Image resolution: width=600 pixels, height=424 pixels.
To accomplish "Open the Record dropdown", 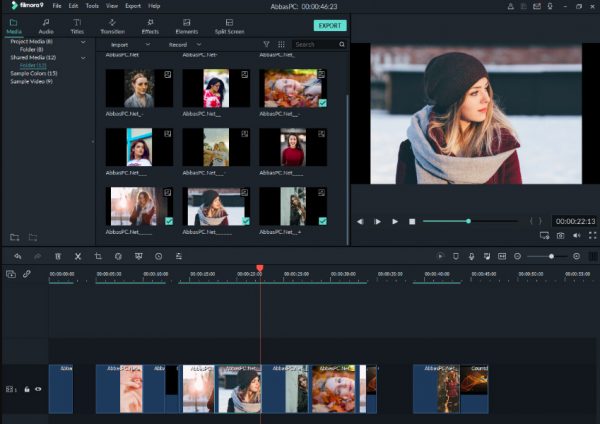I will (x=185, y=45).
